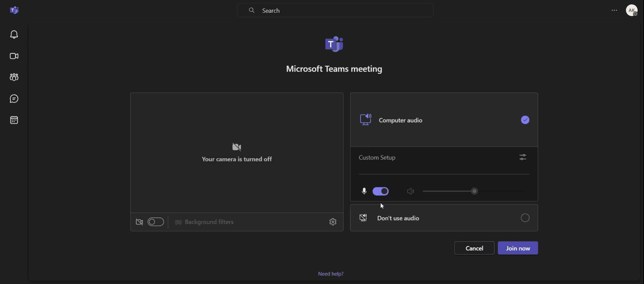Click the Custom Setup label
The height and width of the screenshot is (284, 644).
(377, 157)
